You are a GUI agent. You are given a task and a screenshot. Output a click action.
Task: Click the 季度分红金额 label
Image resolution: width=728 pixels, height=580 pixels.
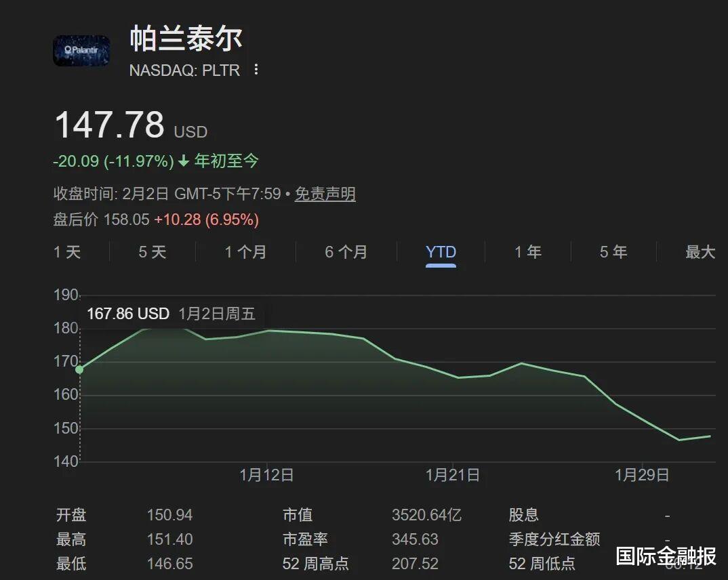coord(554,539)
